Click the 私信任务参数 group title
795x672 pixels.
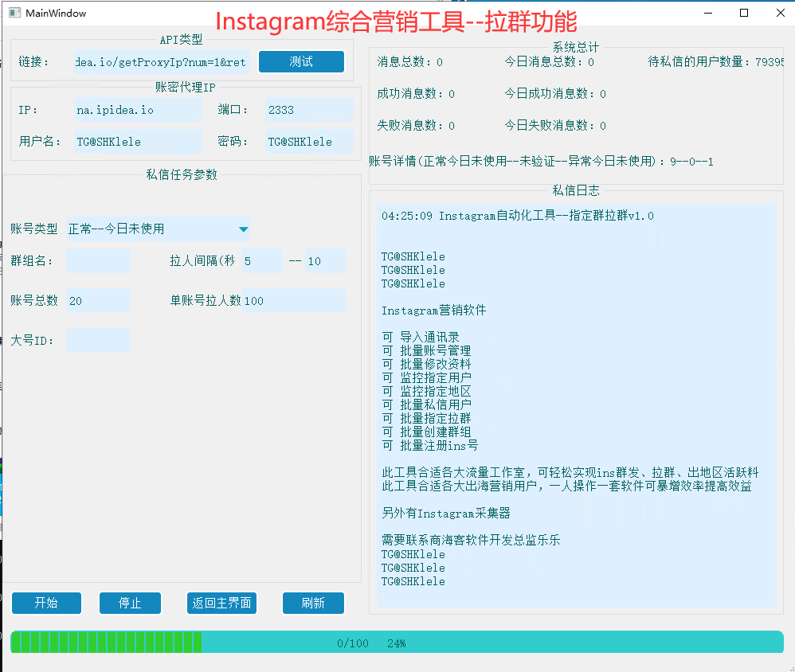182,175
